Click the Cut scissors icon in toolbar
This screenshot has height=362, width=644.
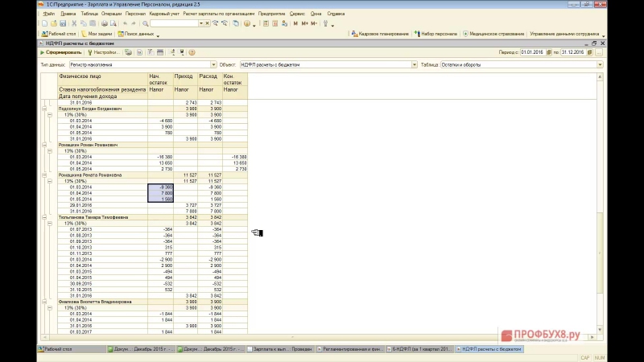click(74, 23)
